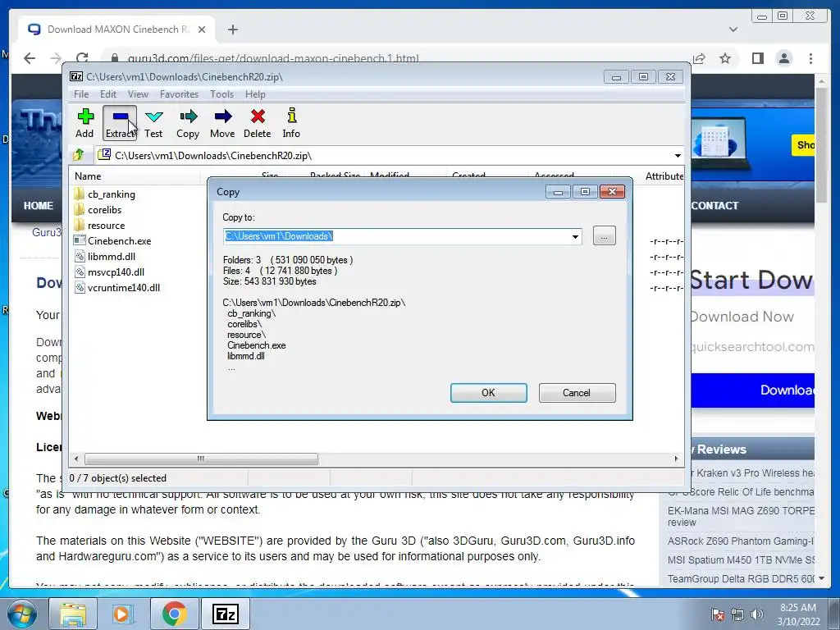Click the file list's left scroll arrow
This screenshot has width=840, height=630.
(76, 459)
